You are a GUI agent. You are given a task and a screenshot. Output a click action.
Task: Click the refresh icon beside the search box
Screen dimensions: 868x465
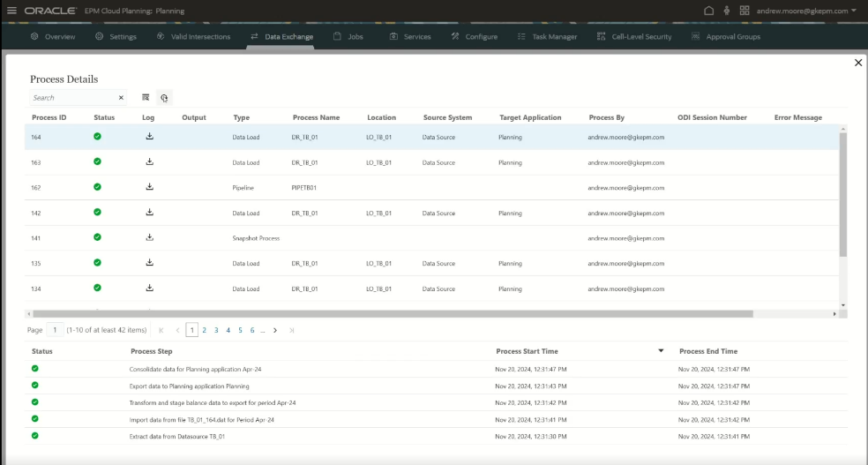pos(164,98)
